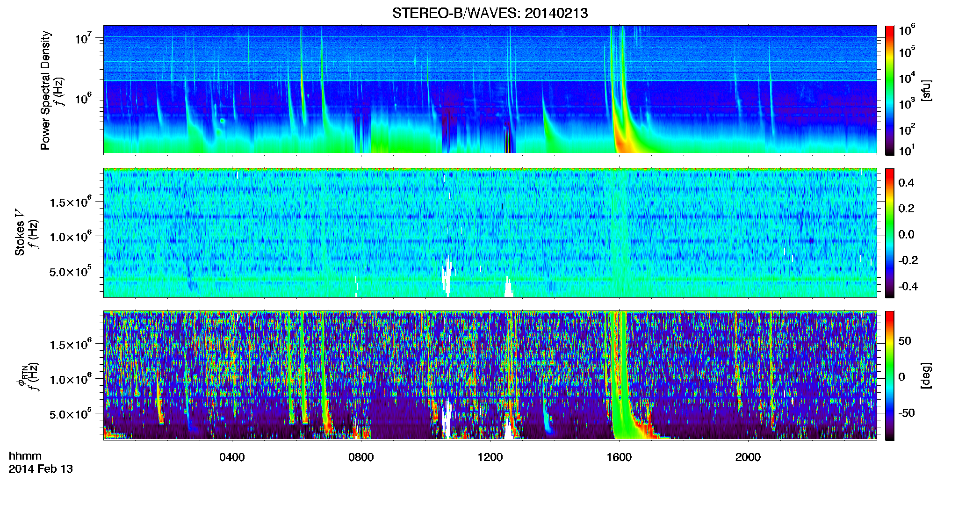
Task: Click the plot title STEREO-B/WAVES: 20140213
Action: click(490, 13)
